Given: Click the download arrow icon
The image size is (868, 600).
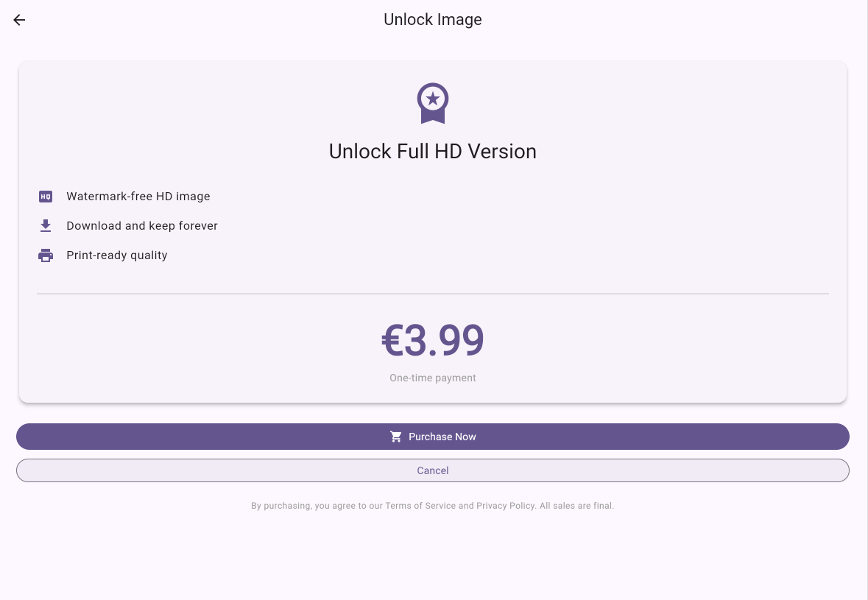Looking at the screenshot, I should point(46,226).
